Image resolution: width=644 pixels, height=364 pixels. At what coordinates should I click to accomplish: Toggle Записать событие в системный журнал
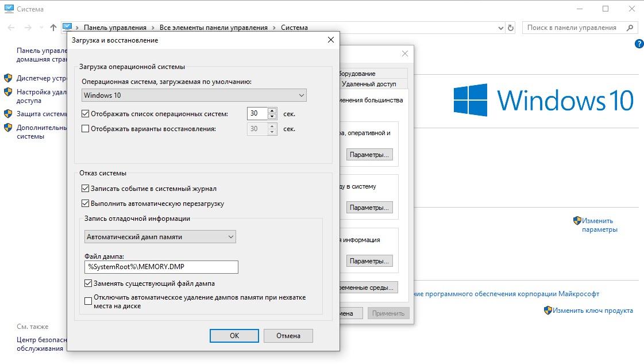click(86, 189)
